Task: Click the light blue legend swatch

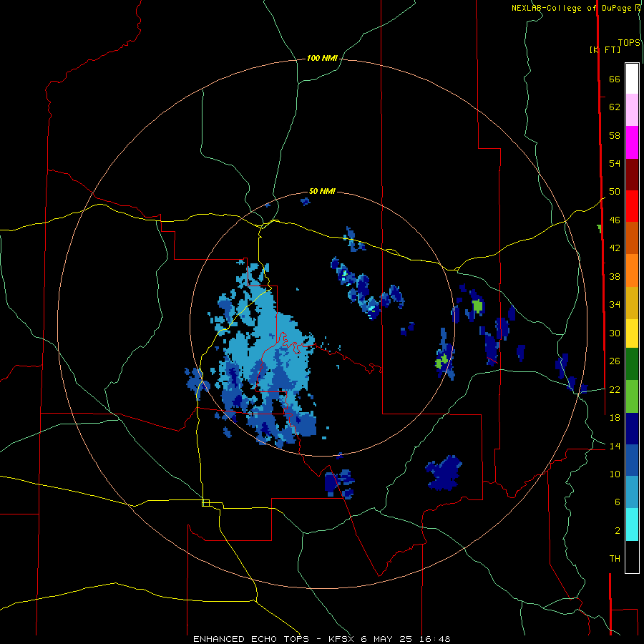Action: (632, 492)
